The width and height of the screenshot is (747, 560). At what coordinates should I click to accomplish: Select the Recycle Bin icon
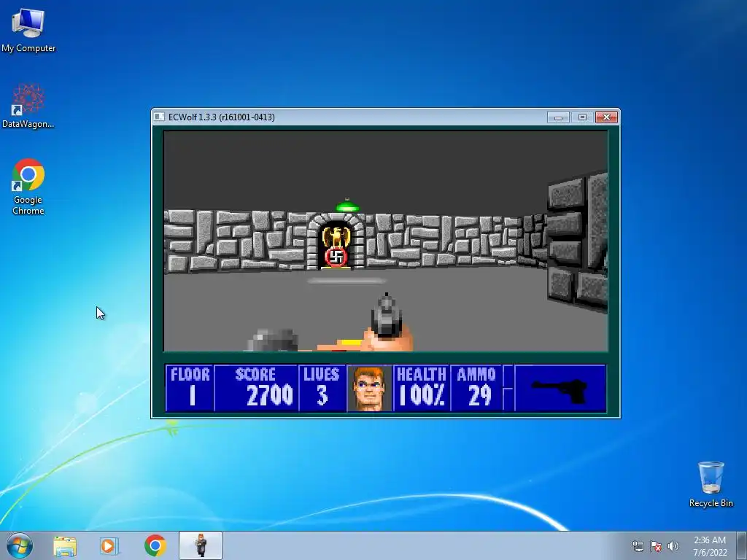click(x=711, y=484)
